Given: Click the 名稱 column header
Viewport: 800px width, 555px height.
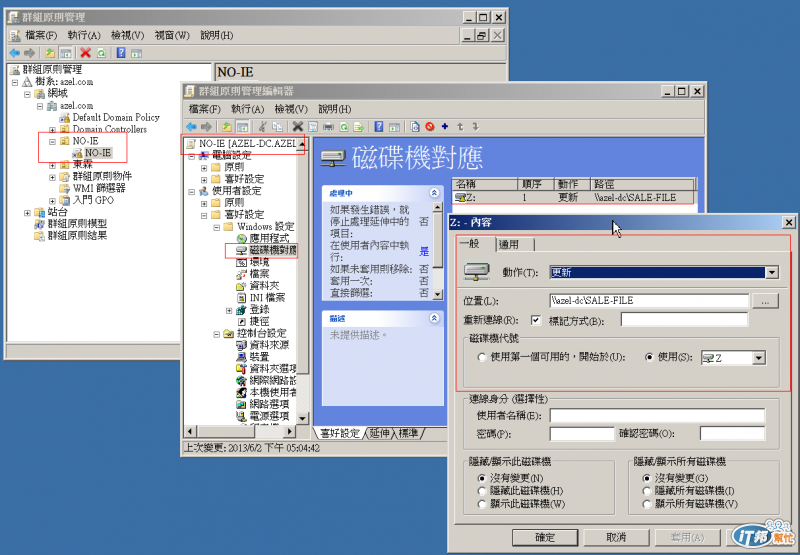Looking at the screenshot, I should [485, 184].
